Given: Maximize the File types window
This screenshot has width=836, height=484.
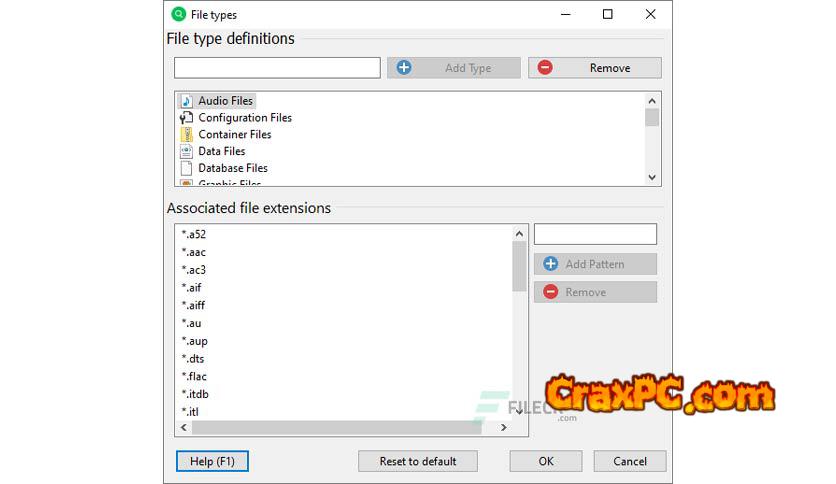Looking at the screenshot, I should coord(607,14).
